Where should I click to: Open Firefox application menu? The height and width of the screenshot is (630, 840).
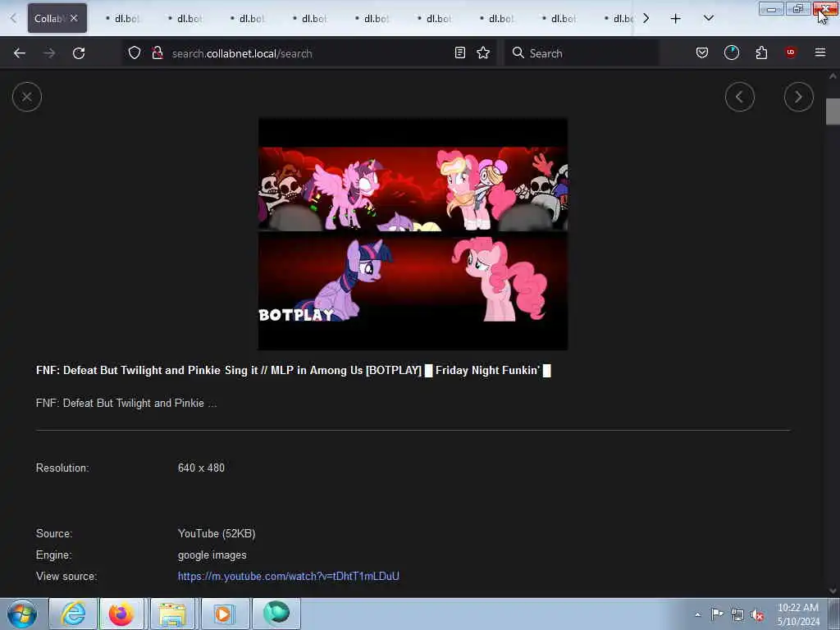[819, 52]
